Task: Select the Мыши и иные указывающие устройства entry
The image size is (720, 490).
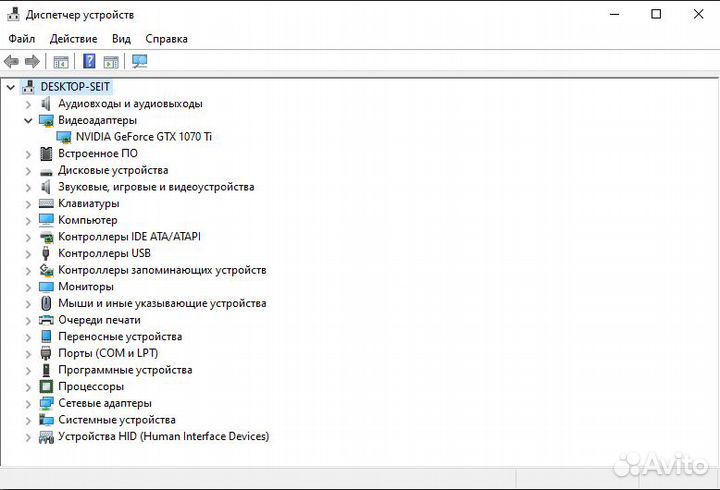Action: pos(162,303)
